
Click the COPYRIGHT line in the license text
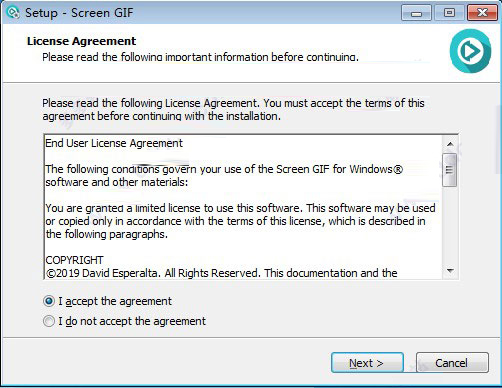click(75, 260)
